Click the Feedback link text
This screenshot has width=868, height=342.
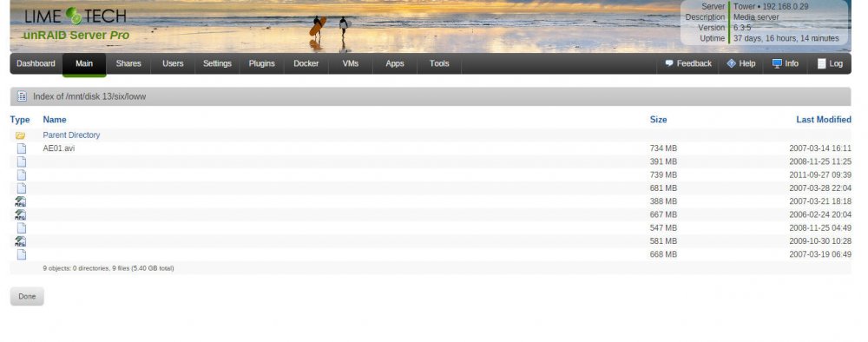click(694, 63)
